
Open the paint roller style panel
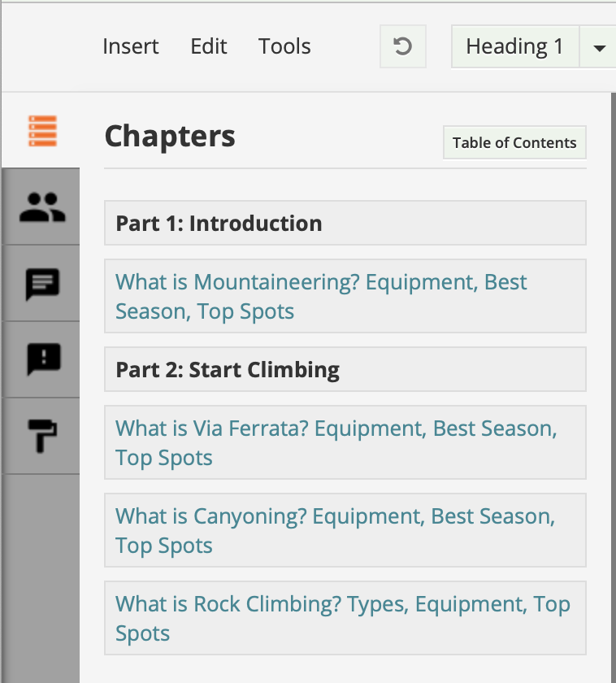tap(42, 436)
